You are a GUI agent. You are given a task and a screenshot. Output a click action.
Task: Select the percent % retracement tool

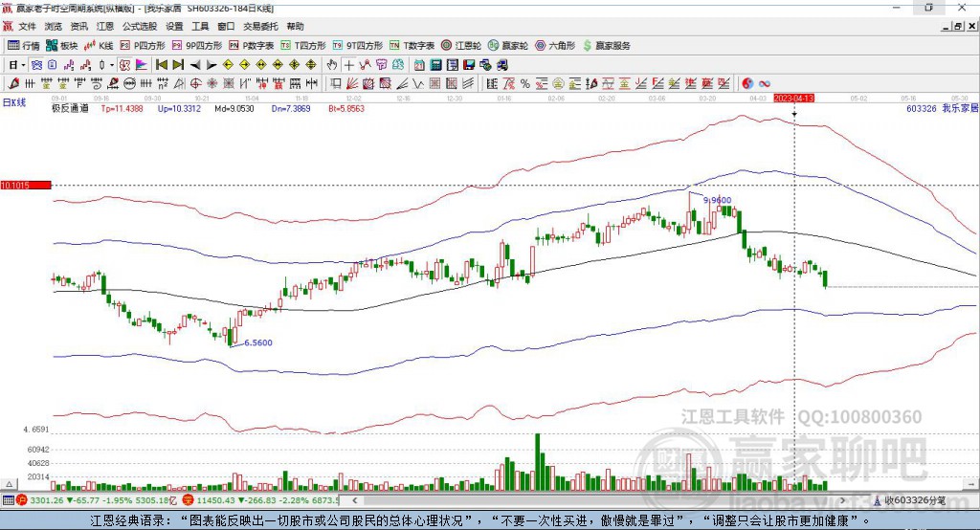point(525,84)
